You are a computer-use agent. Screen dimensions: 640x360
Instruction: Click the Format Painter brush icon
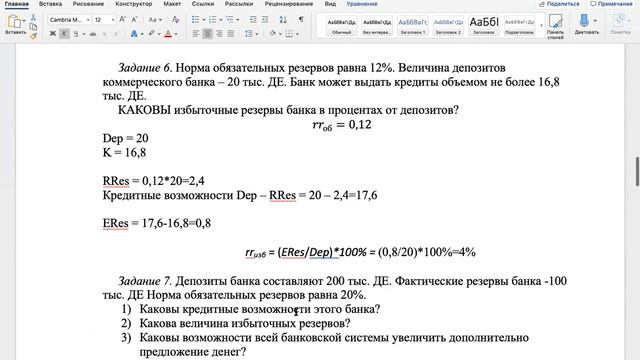33,36
